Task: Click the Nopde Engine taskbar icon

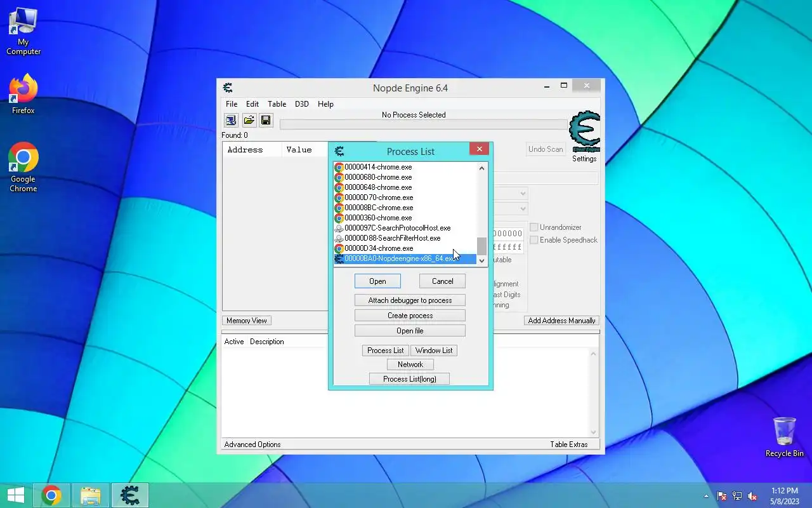Action: click(x=130, y=495)
